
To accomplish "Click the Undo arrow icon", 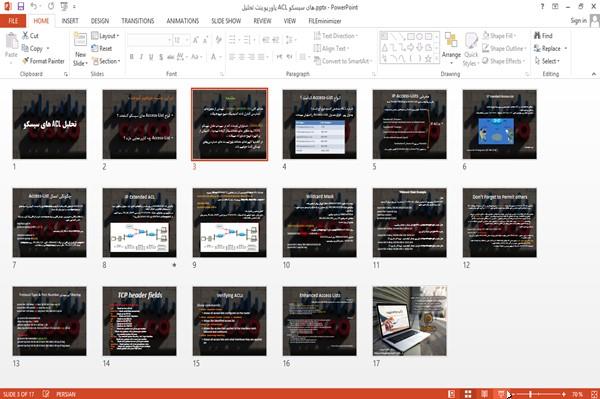I will point(34,7).
